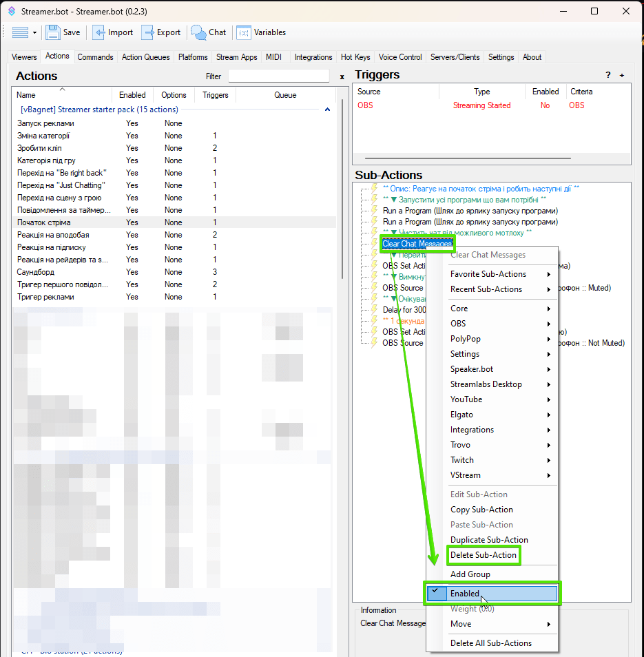The width and height of the screenshot is (644, 657).
Task: Open the About tab
Action: 532,57
